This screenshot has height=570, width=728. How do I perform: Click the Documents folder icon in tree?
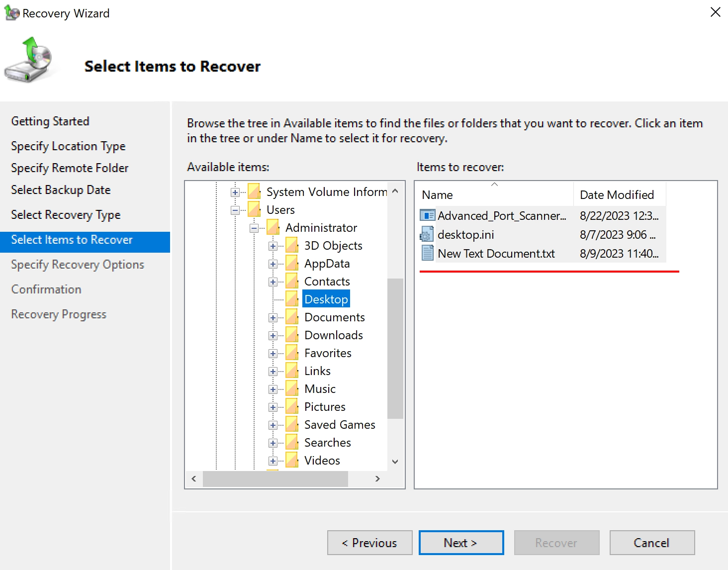tap(292, 317)
